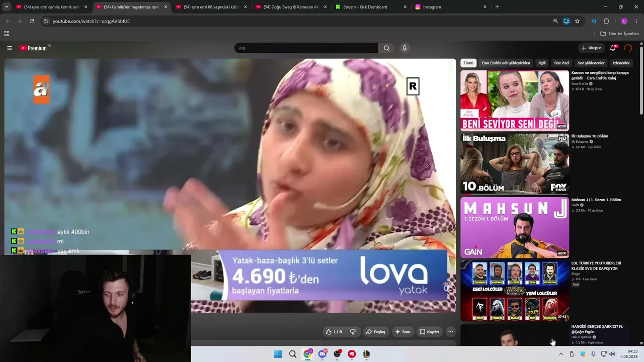644x362 pixels.
Task: Open 'Mahsun J | 1. Sezon 1. Bölüm' title
Action: pos(596,200)
